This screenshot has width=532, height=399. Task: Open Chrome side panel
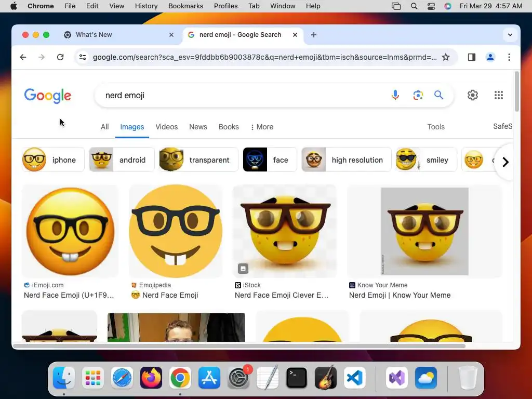click(x=472, y=57)
